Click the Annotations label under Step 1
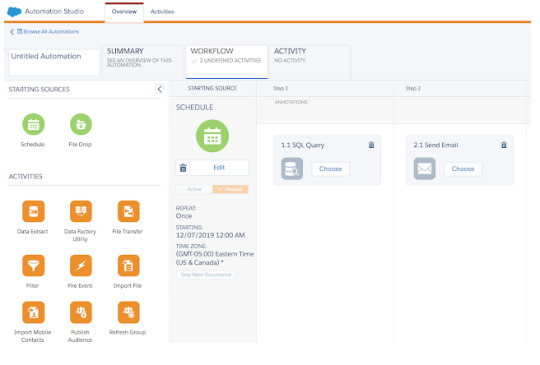 pyautogui.click(x=291, y=102)
